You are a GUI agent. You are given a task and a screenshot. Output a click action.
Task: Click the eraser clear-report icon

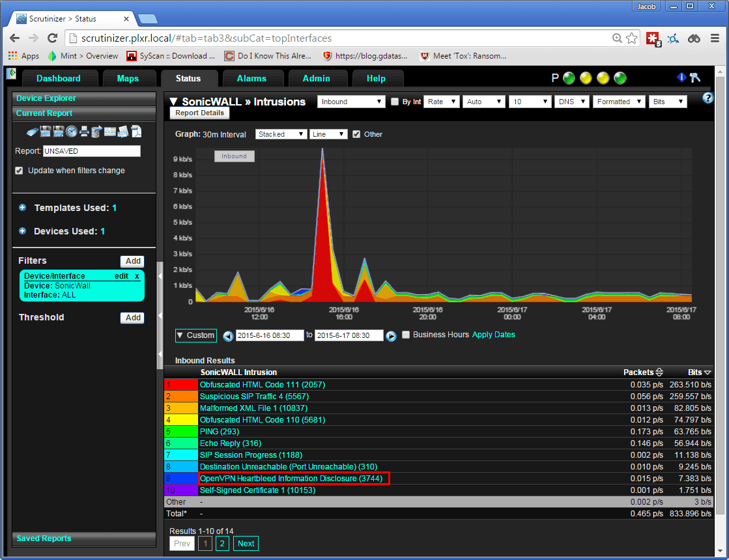(x=32, y=132)
